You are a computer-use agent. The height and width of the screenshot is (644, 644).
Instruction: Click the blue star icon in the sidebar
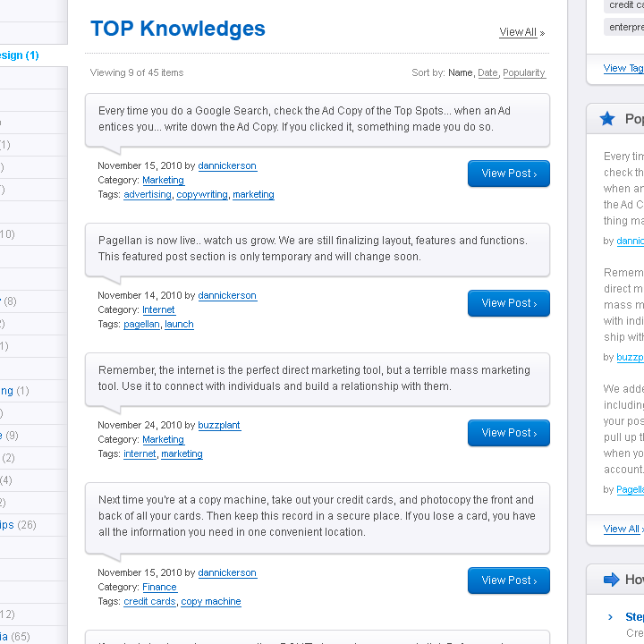(x=607, y=119)
